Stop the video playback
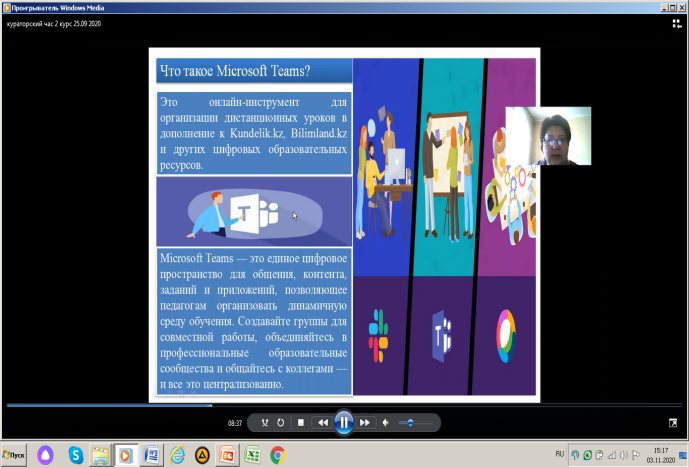 300,423
